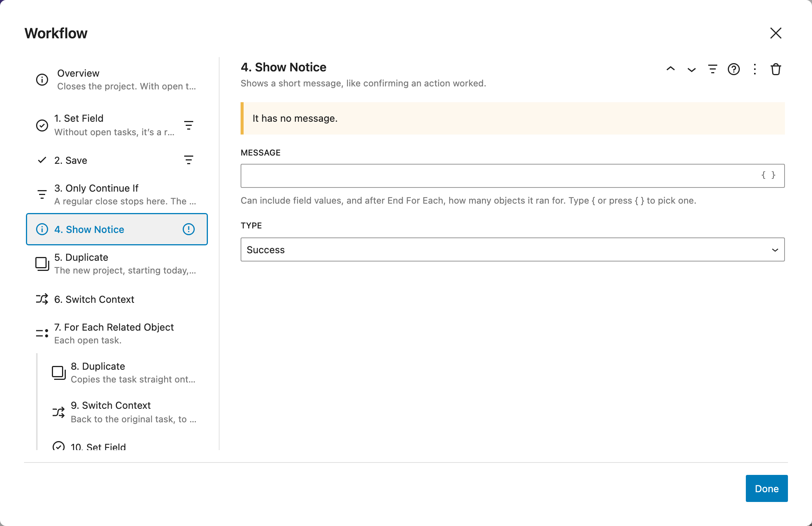
Task: Click the '4. Show Notice' heading
Action: click(x=283, y=67)
